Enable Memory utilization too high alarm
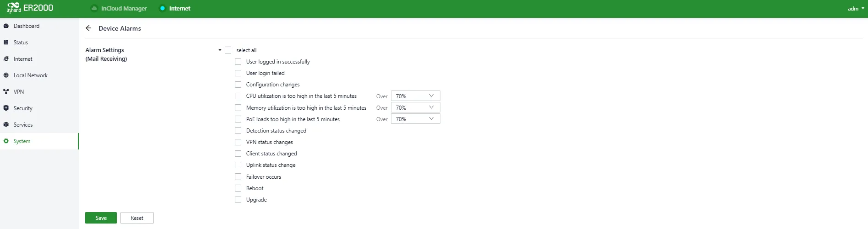 pyautogui.click(x=238, y=108)
